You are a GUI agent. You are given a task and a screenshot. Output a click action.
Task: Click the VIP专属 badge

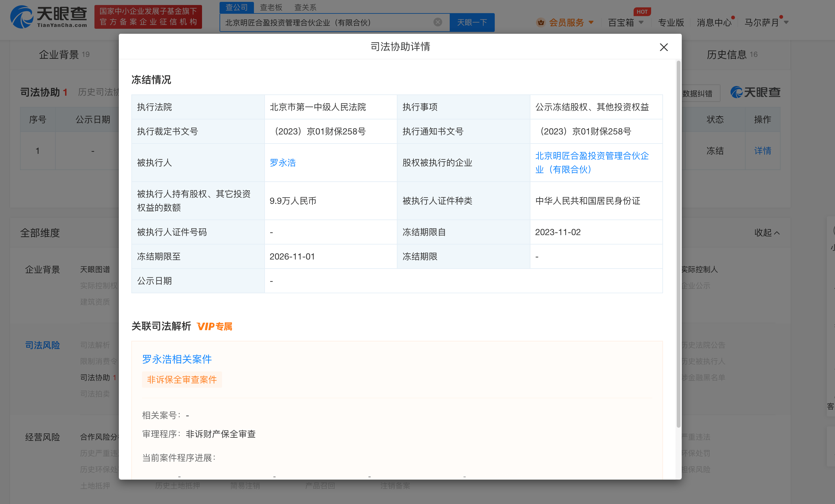(215, 326)
